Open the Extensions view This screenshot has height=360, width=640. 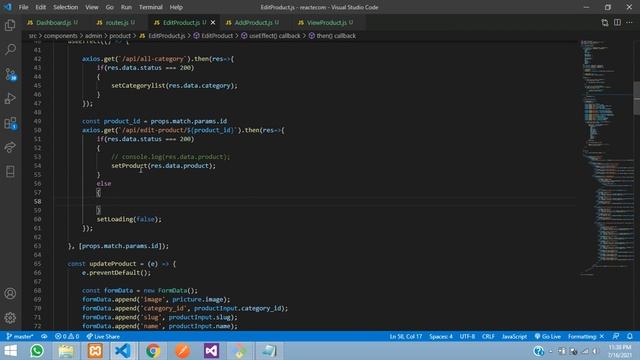click(10, 123)
